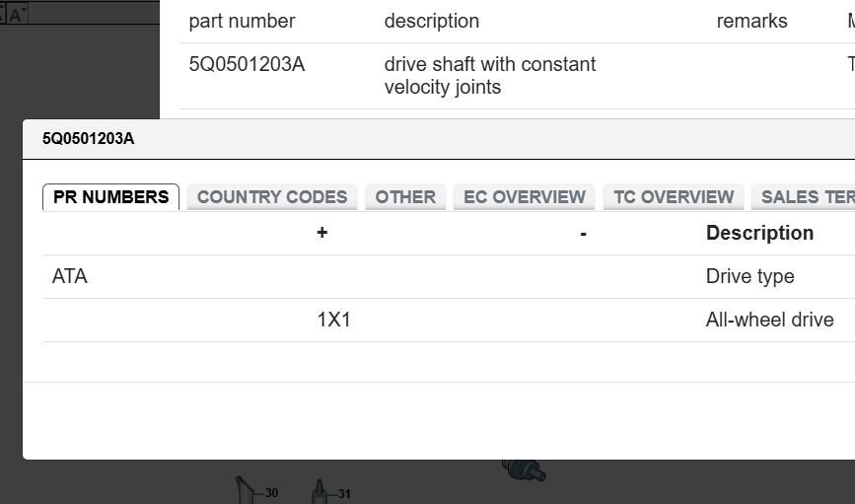Click the 'All-wheel drive' description cell
This screenshot has height=504, width=855.
tap(769, 321)
